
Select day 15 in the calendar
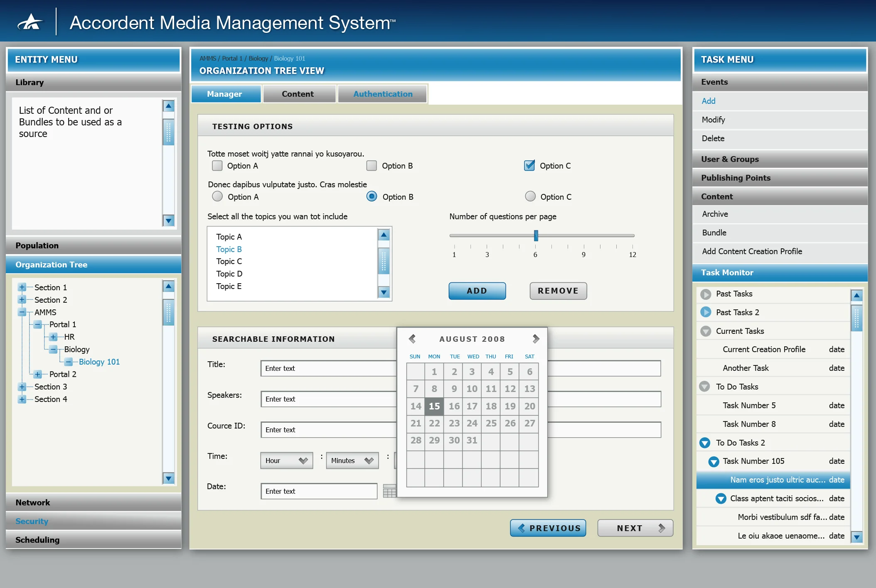[434, 406]
